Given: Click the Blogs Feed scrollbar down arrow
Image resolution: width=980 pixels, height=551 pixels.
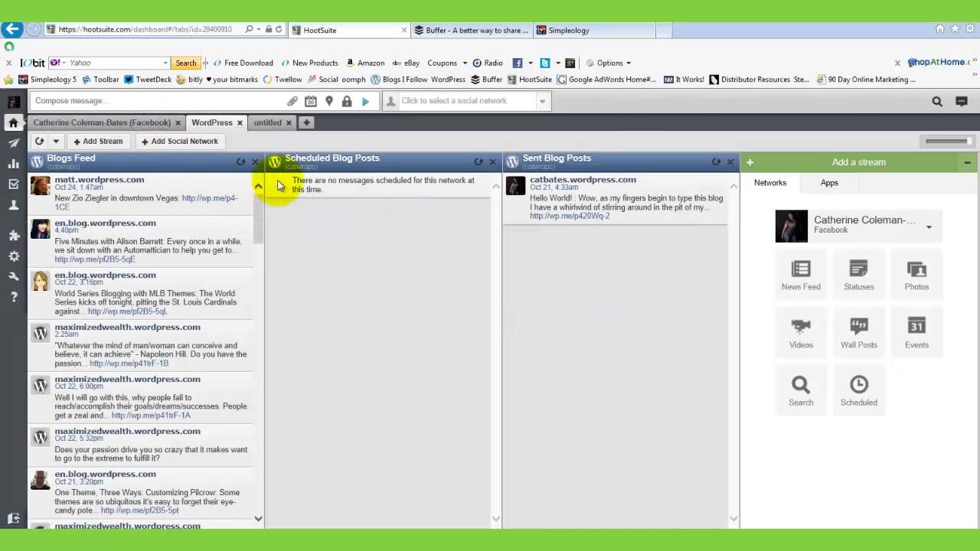Looking at the screenshot, I should [x=258, y=519].
